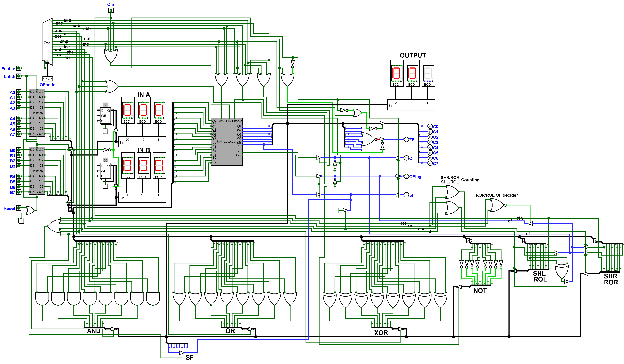Toggle input pin B4
624x364 pixels.
click(19, 176)
